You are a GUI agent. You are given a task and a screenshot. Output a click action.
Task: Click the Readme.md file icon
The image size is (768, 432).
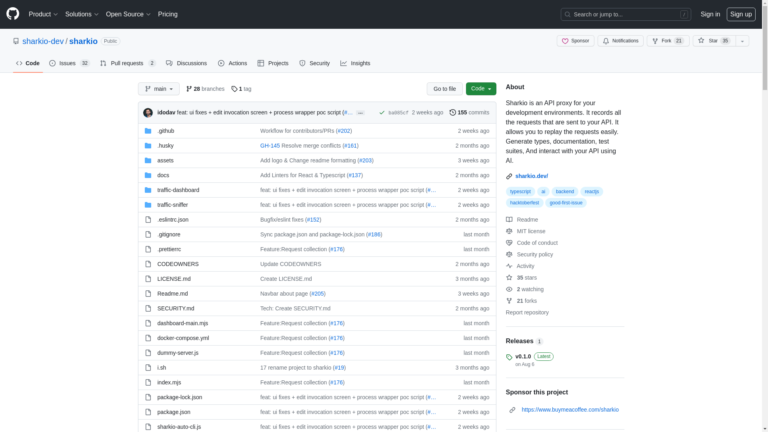point(148,293)
